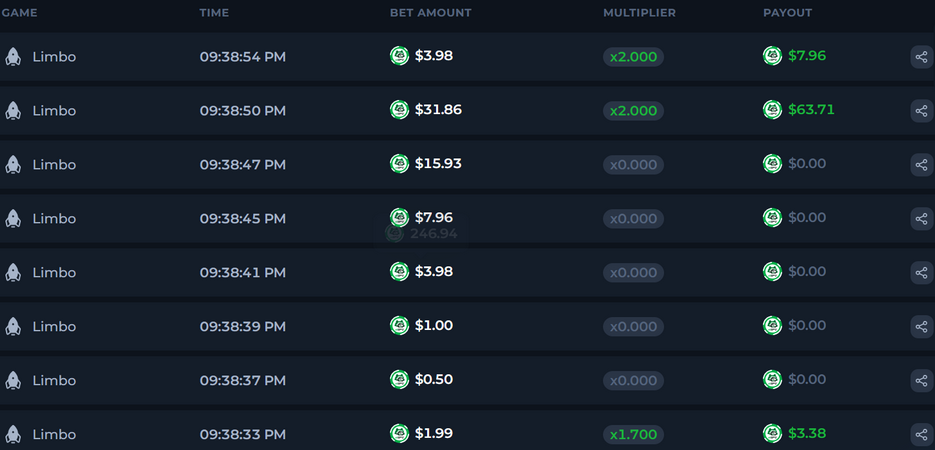Share the $31.86 bet result
The height and width of the screenshot is (450, 935).
[921, 111]
